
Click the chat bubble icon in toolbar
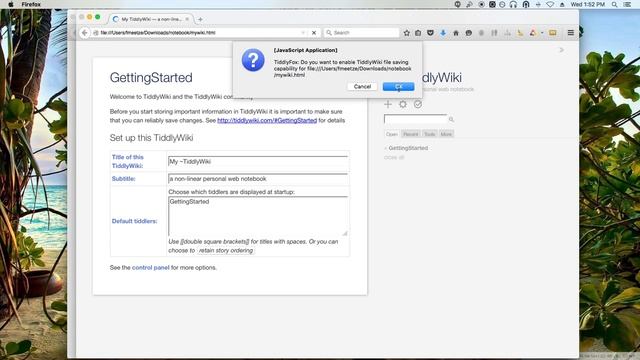469,33
